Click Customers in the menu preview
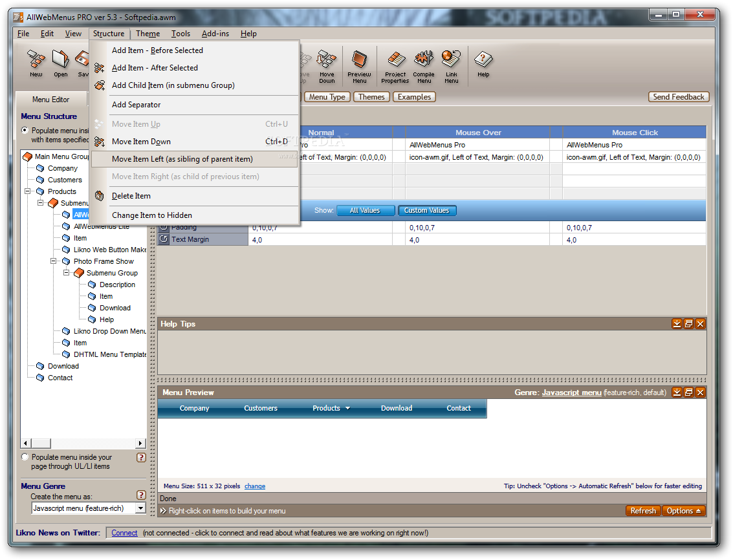Screen dimensions: 733x560 pos(261,408)
